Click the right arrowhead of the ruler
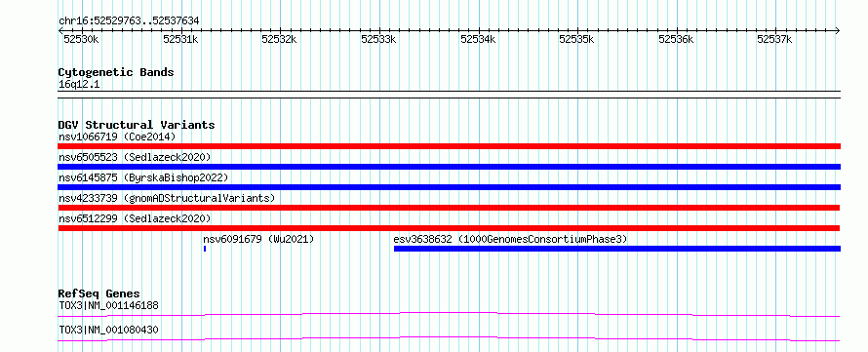Viewport: 868px width, 352px height. [x=838, y=31]
